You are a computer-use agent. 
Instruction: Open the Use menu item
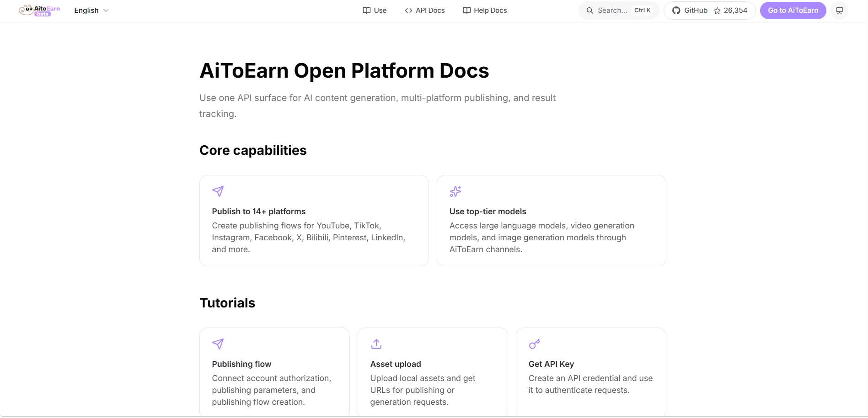point(375,11)
